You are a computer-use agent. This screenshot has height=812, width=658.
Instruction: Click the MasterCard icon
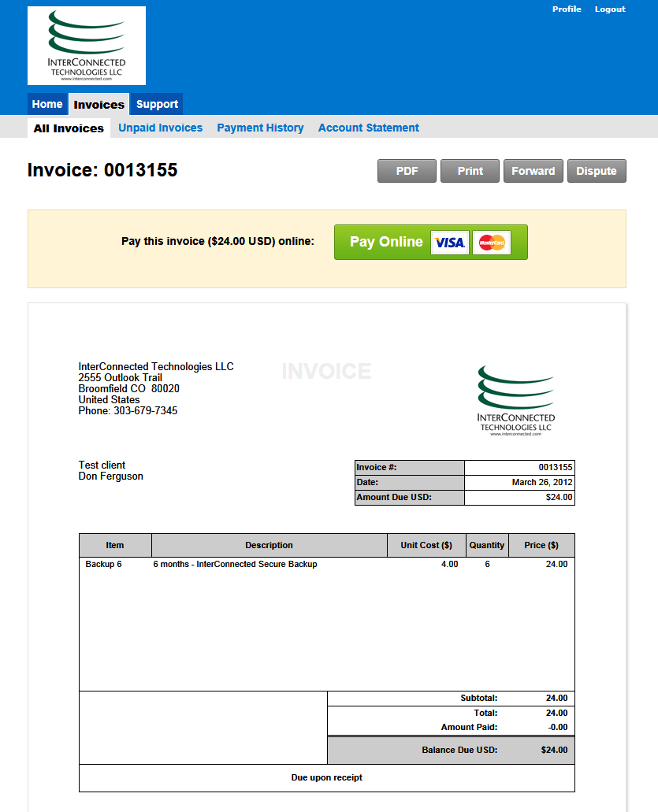point(492,243)
